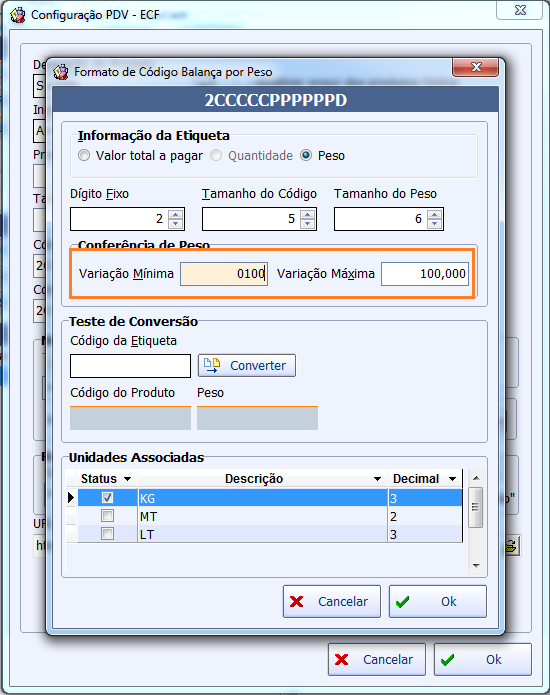Screen dimensions: 550x695
Task: Decrease Dígito Fixo with down spinner arrow
Action: [176, 223]
